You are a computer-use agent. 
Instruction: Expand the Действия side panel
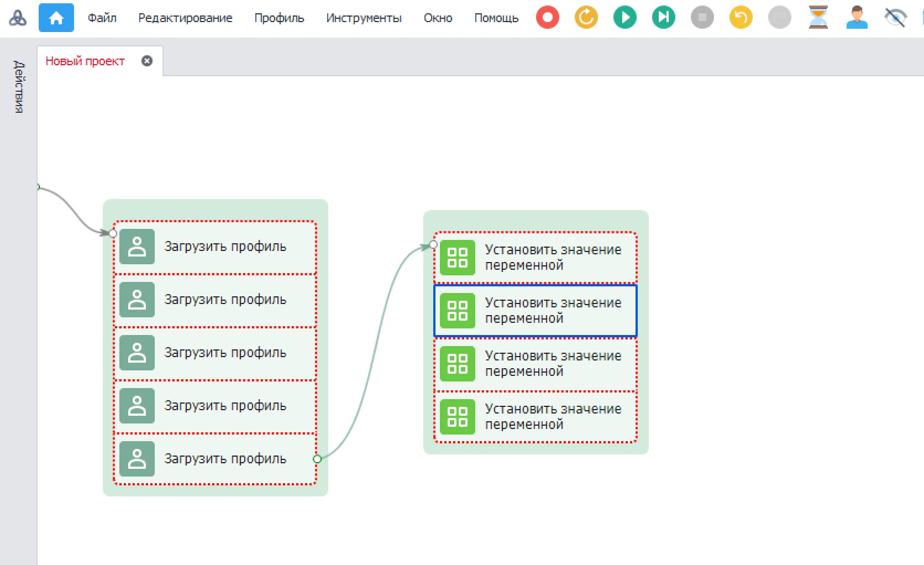point(19,87)
